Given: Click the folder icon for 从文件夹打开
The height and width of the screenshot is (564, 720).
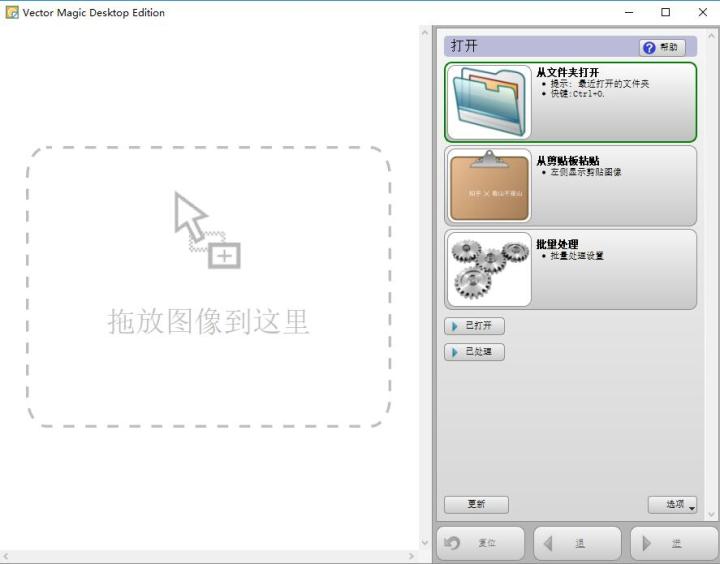Looking at the screenshot, I should point(489,102).
